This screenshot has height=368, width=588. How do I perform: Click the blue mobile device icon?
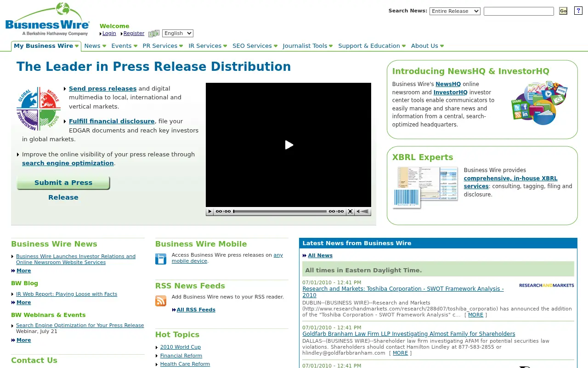pyautogui.click(x=161, y=259)
